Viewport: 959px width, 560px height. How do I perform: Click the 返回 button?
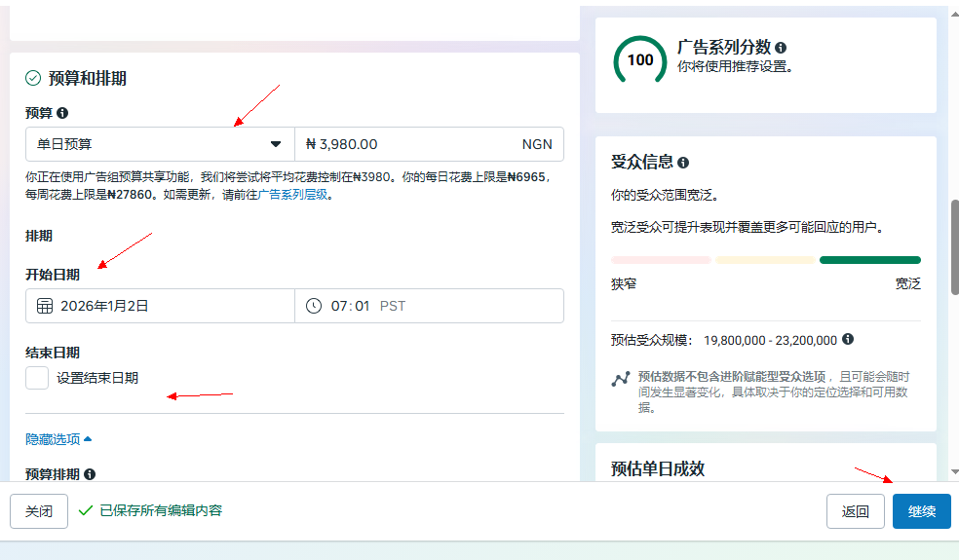click(x=855, y=511)
